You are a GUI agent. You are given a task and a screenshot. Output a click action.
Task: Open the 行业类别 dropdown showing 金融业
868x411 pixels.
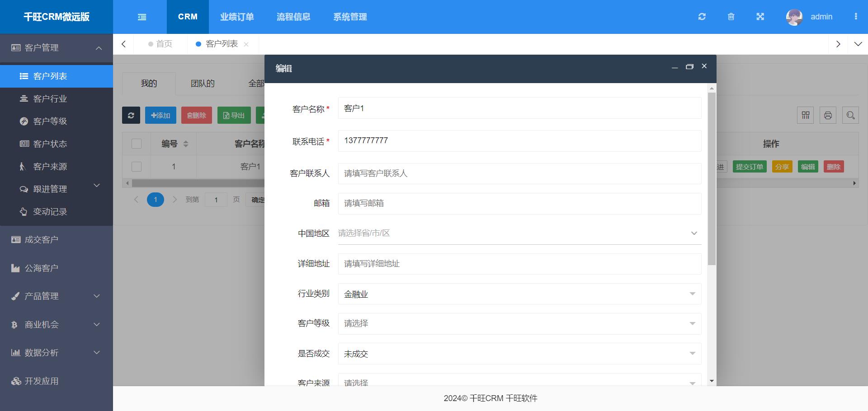click(519, 294)
